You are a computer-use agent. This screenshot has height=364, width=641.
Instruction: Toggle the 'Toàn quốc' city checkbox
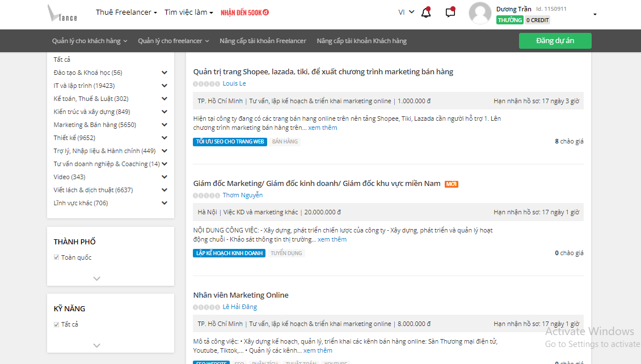pyautogui.click(x=57, y=257)
